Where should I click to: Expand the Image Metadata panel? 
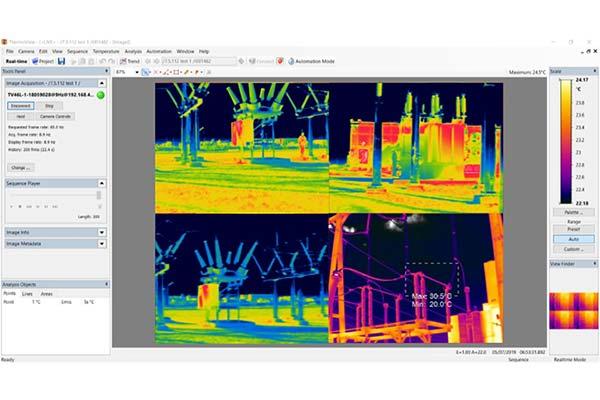[x=101, y=243]
